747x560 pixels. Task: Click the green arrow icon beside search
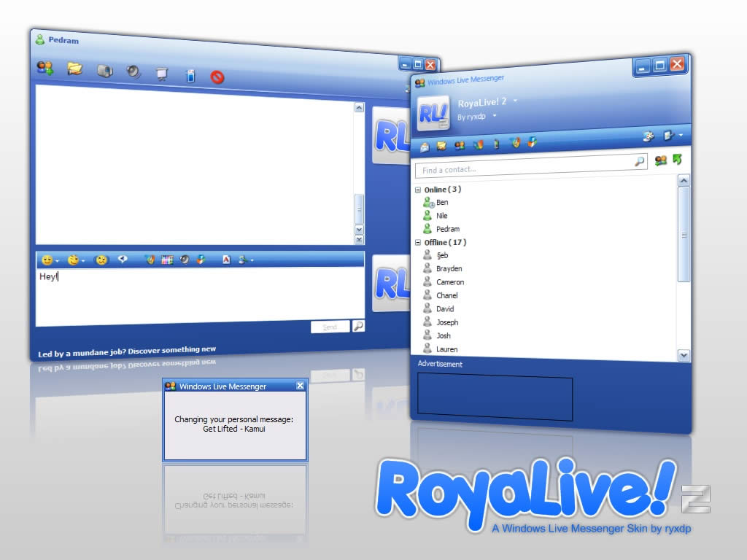point(678,160)
